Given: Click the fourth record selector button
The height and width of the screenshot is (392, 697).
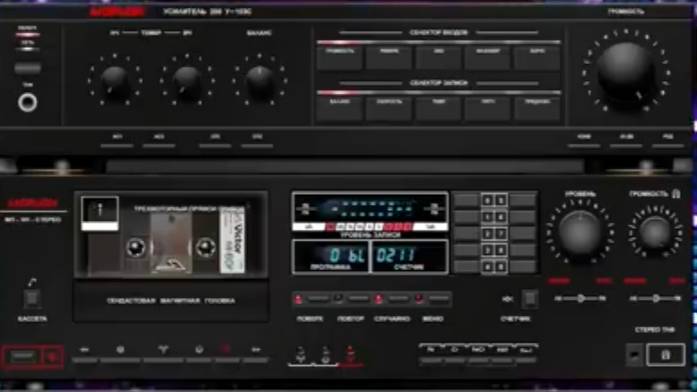Looking at the screenshot, I should 488,108.
